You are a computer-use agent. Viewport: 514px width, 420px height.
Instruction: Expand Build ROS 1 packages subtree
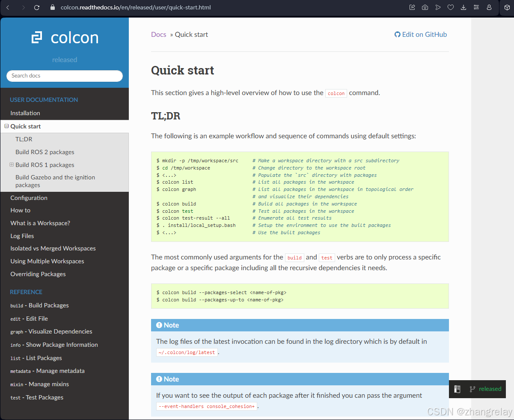12,164
